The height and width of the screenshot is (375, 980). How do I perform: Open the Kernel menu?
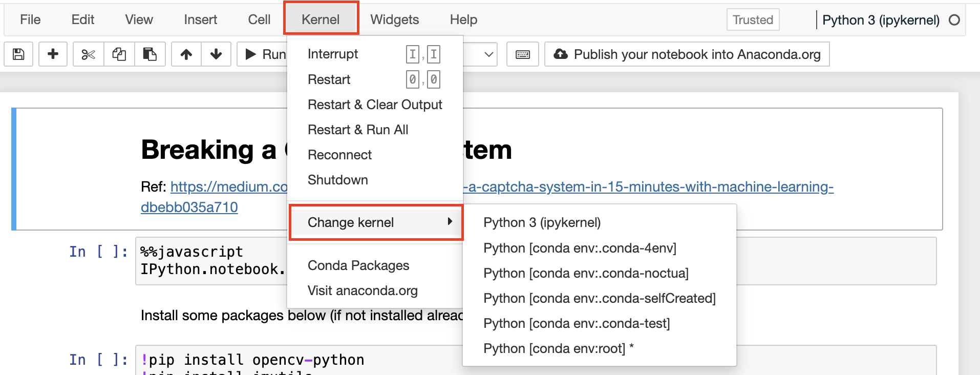321,19
